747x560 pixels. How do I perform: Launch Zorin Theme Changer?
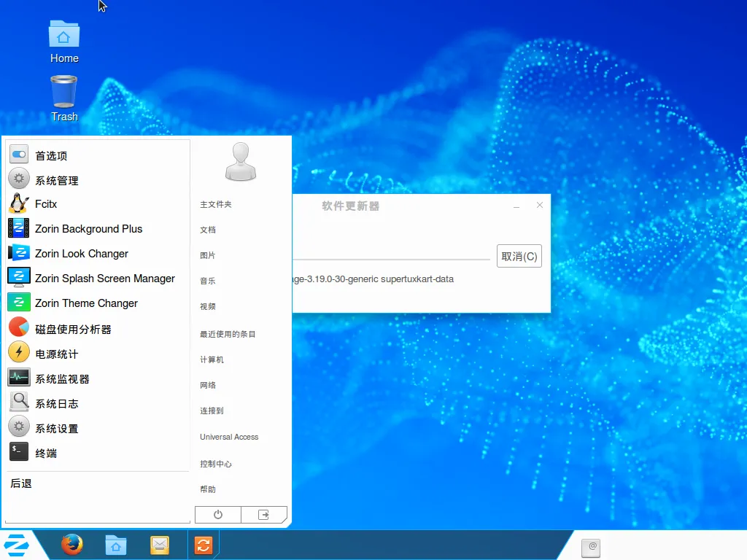click(x=86, y=303)
